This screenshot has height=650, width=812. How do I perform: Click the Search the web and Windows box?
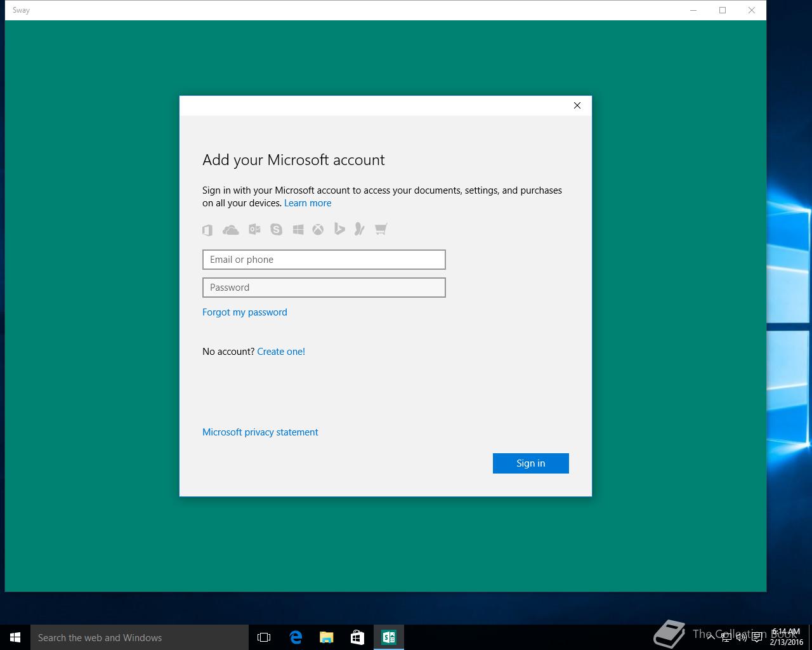coord(140,637)
